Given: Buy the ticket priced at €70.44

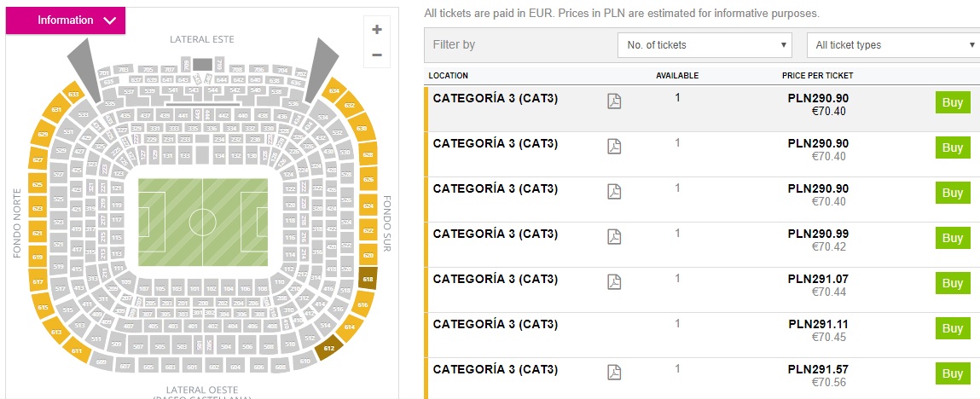Looking at the screenshot, I should coord(952,283).
